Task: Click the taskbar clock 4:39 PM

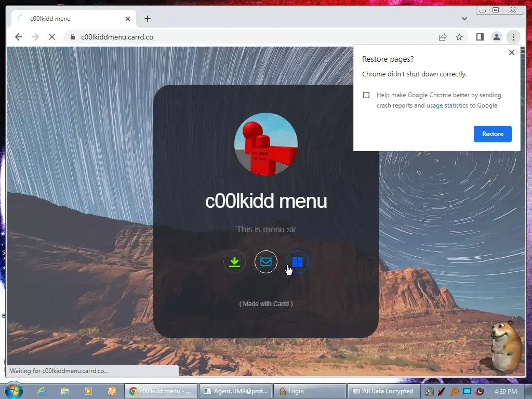Action: coord(506,391)
